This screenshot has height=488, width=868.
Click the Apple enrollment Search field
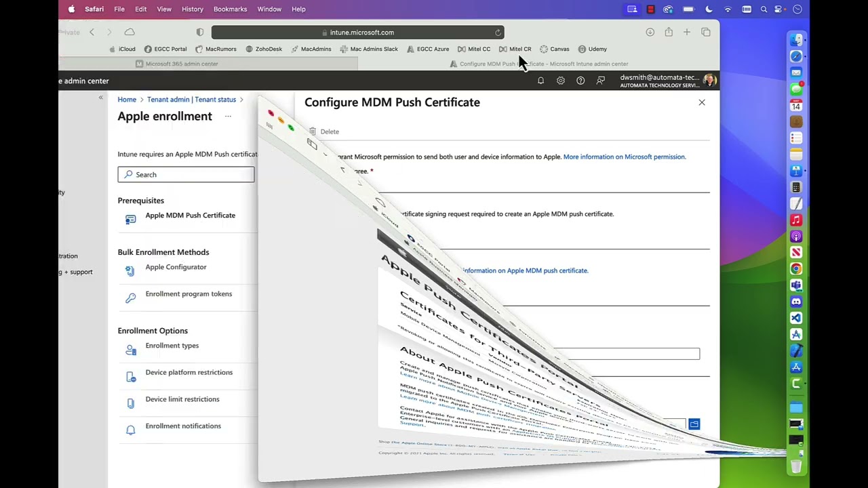coord(186,175)
